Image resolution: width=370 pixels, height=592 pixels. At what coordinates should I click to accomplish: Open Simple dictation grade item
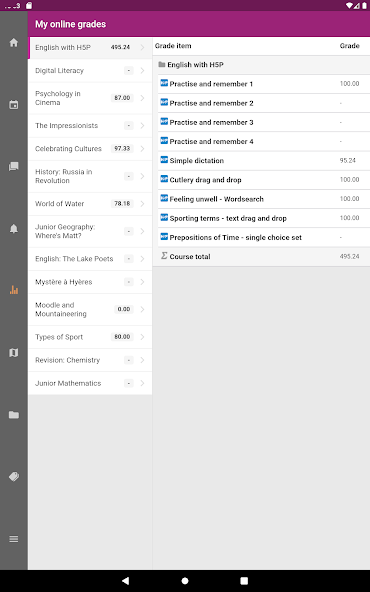[x=264, y=160]
